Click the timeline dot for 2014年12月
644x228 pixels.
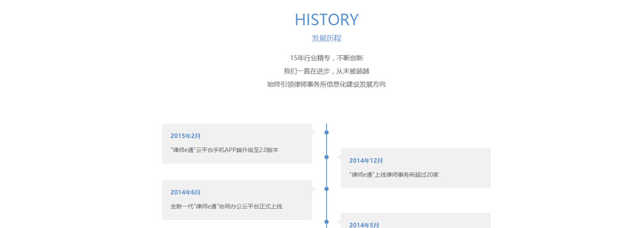point(326,157)
